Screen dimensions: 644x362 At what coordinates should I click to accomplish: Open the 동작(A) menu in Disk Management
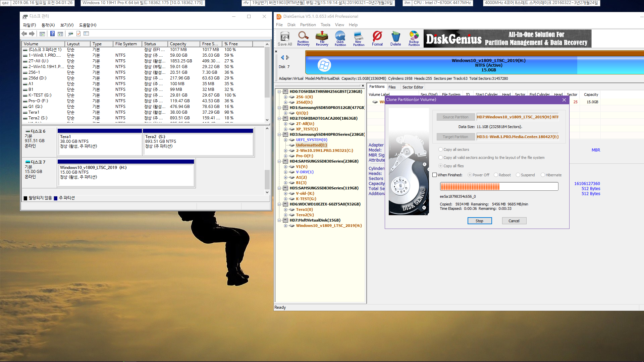[48, 25]
